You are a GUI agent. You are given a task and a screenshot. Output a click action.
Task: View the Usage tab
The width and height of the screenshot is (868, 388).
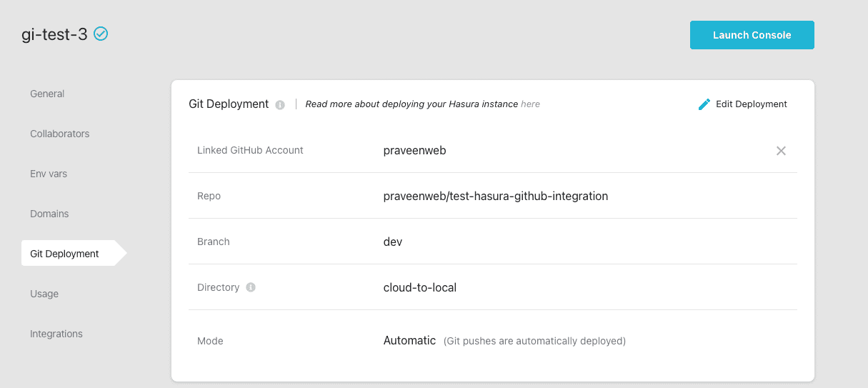pyautogui.click(x=44, y=294)
